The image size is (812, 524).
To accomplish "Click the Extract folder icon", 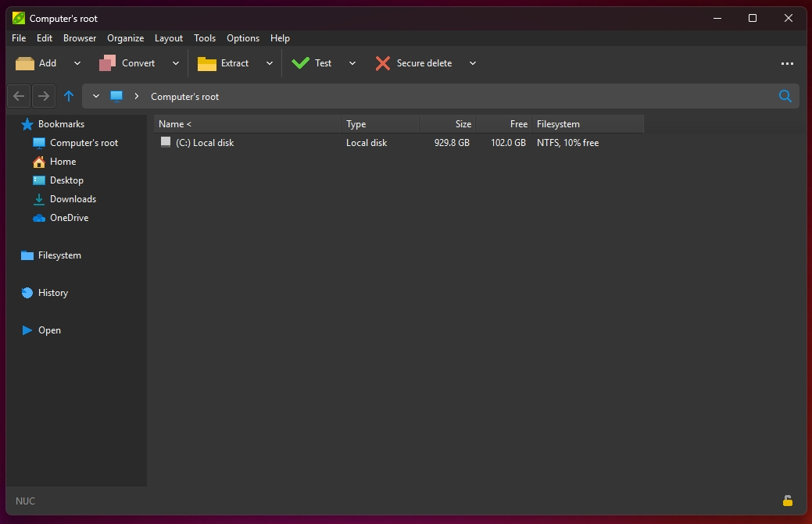I will pyautogui.click(x=206, y=63).
